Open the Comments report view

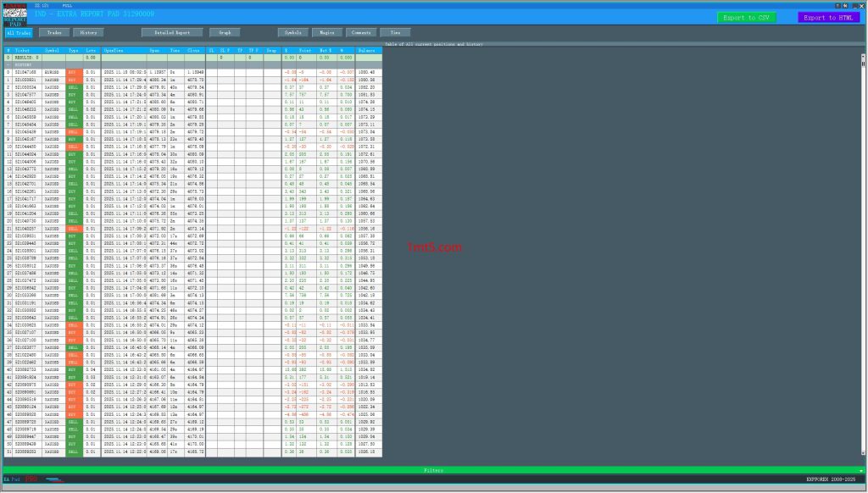pos(361,32)
